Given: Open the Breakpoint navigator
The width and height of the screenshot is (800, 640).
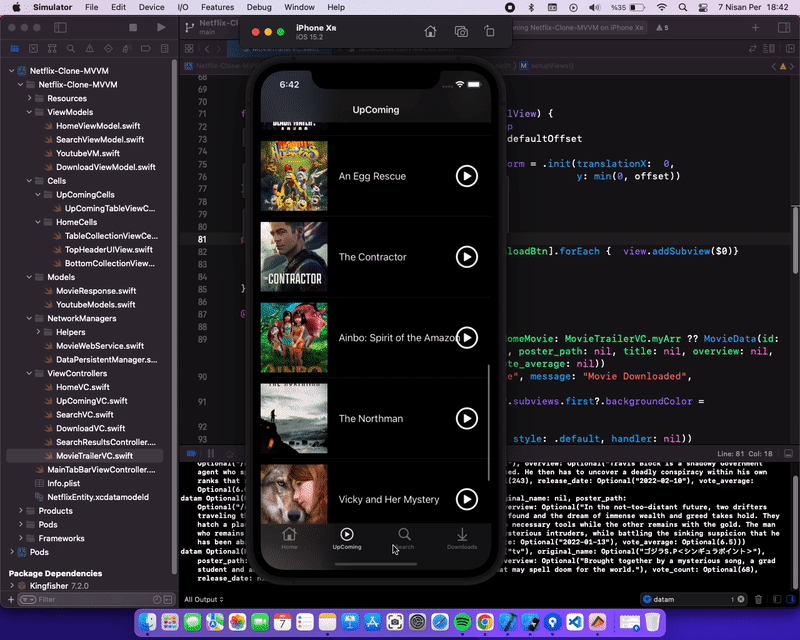Looking at the screenshot, I should click(x=145, y=48).
